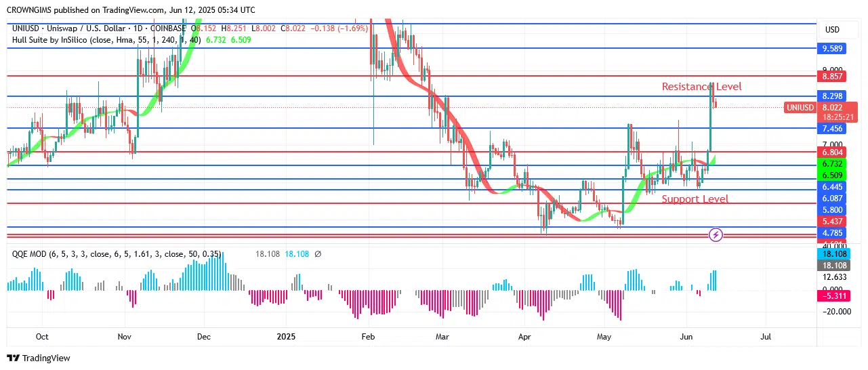Click the Mar label on the time axis
868x370 pixels.
[x=442, y=336]
